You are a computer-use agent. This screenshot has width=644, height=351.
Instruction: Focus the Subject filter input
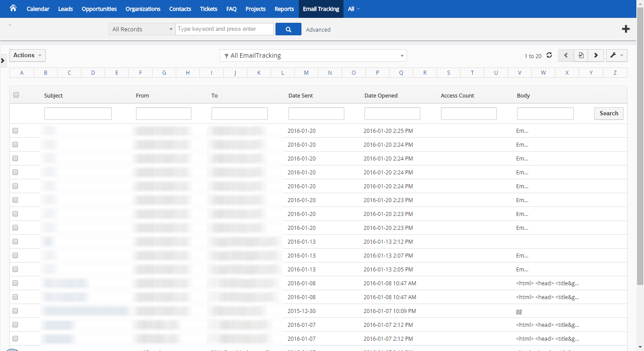(x=78, y=114)
